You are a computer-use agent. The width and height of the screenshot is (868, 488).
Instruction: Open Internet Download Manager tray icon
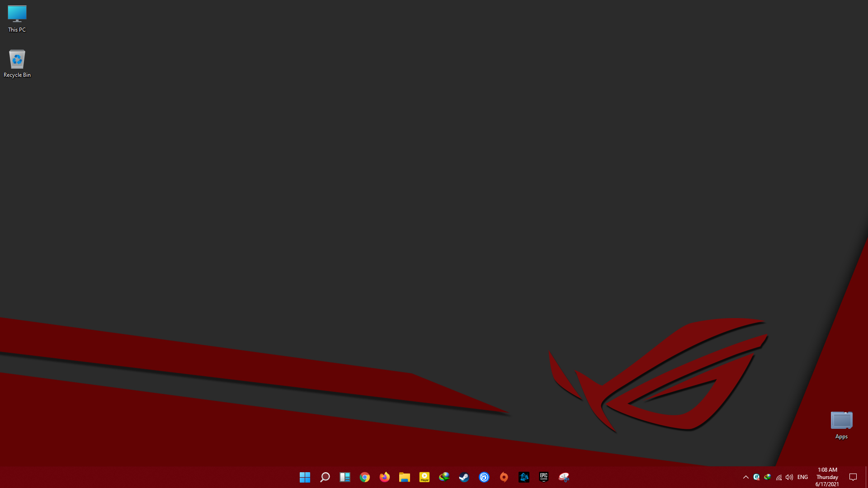(x=768, y=477)
